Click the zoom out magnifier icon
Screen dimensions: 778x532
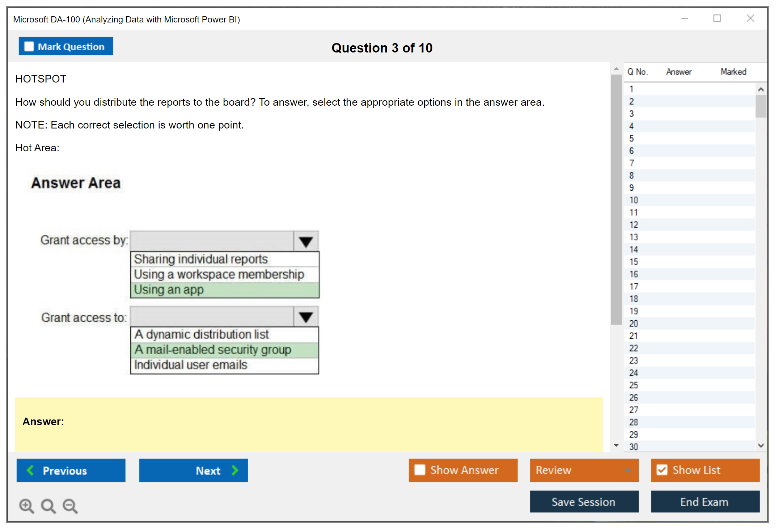(70, 506)
